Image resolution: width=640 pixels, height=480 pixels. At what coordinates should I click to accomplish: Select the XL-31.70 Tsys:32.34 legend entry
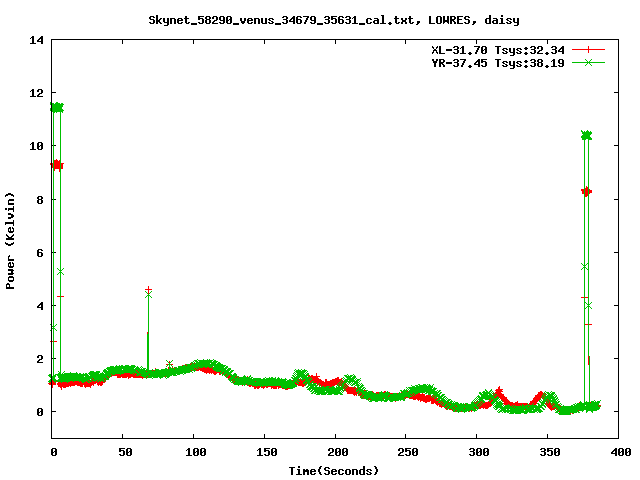498,50
